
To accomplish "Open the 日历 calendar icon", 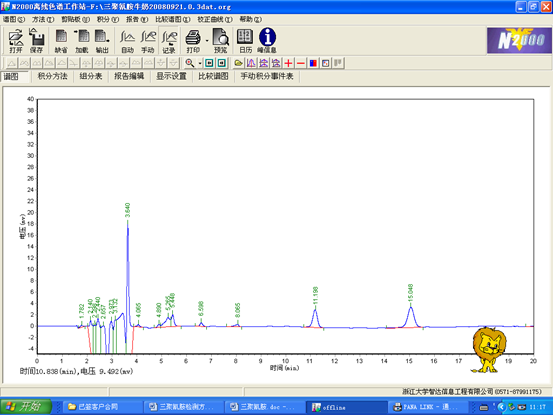I will point(245,41).
